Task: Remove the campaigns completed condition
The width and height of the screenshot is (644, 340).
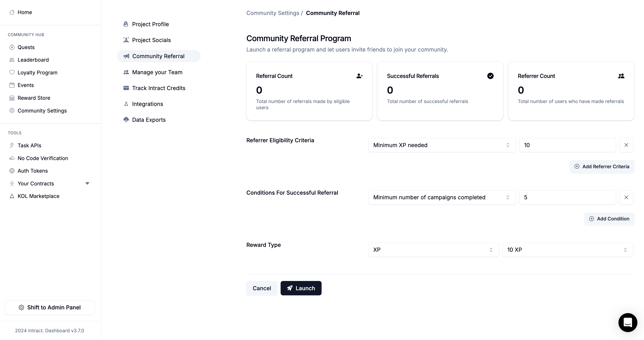Action: click(x=626, y=197)
